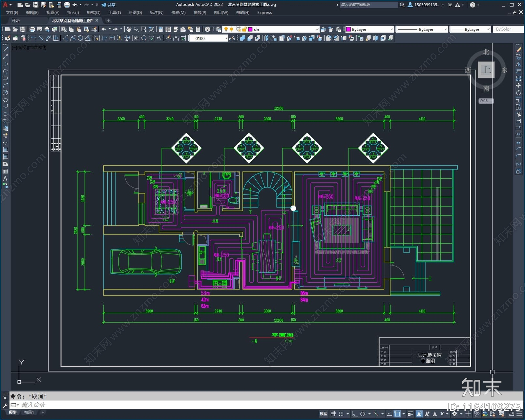Viewport: 525px width, 420px height.
Task: Select the Move tool in modify toolbar
Action: point(518,86)
